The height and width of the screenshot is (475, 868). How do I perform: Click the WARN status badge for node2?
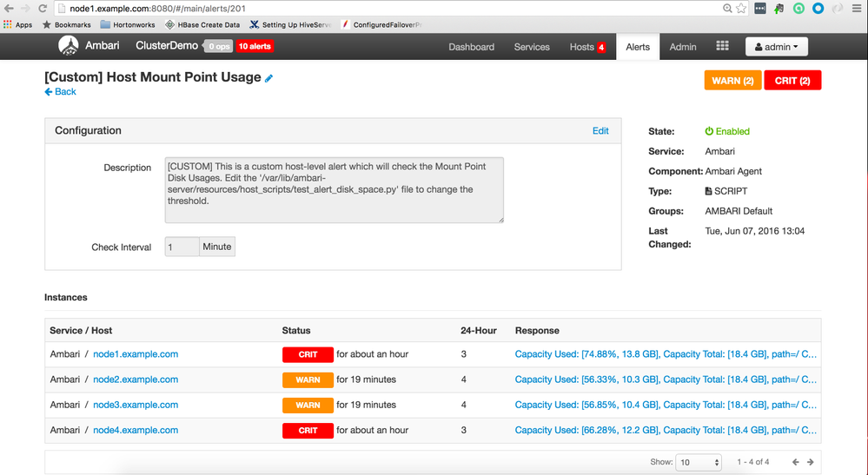pyautogui.click(x=308, y=379)
